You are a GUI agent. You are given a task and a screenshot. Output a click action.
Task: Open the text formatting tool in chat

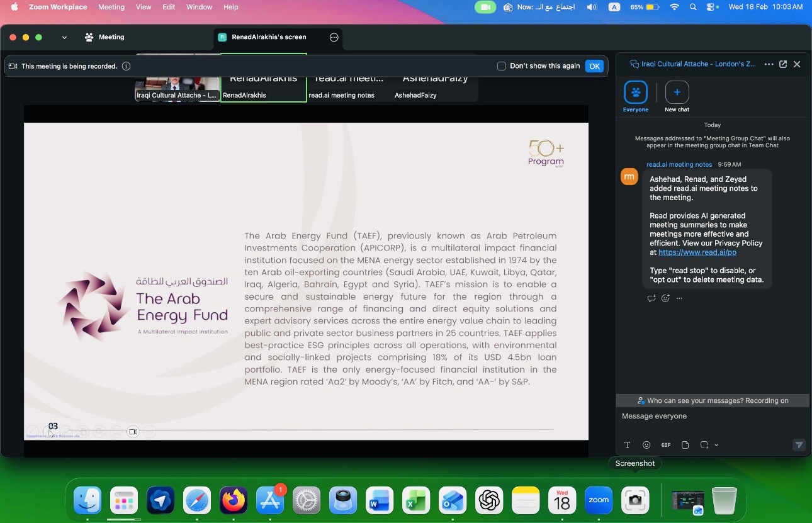pos(627,445)
